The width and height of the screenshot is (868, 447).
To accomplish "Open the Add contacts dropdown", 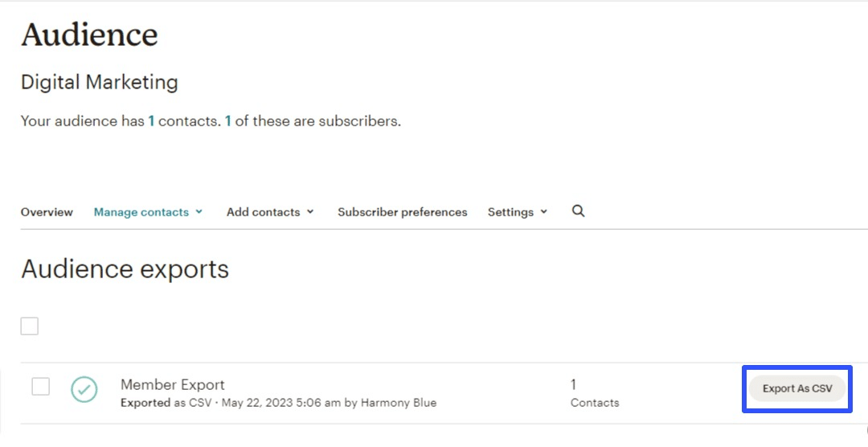I will (270, 212).
